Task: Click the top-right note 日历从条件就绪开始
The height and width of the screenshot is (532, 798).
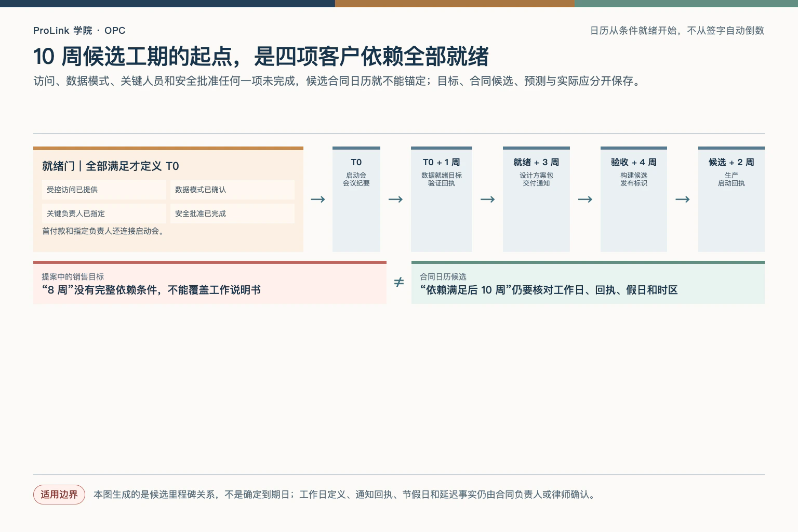Action: coord(677,31)
